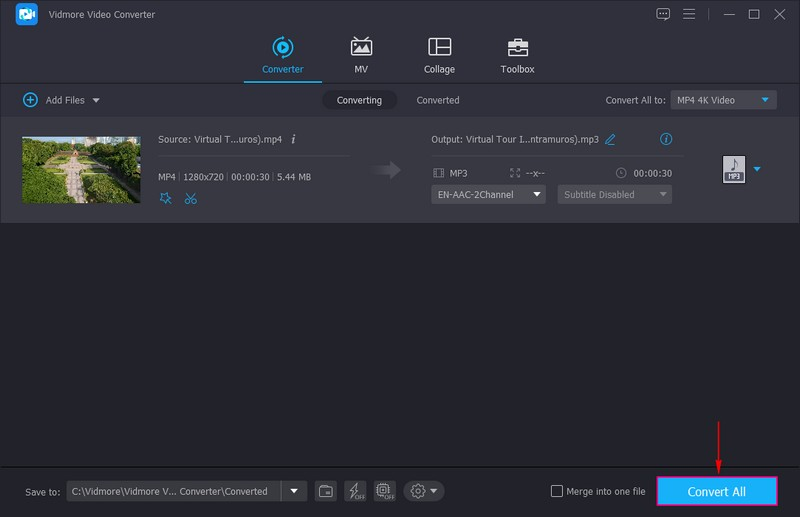Open the output folder icon
This screenshot has height=517, width=800.
(x=325, y=491)
